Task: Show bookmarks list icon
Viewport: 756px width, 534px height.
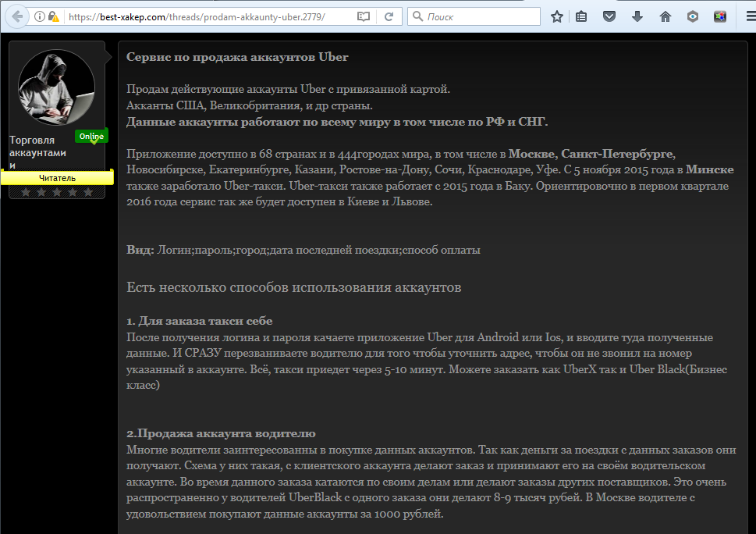Action: (x=581, y=17)
